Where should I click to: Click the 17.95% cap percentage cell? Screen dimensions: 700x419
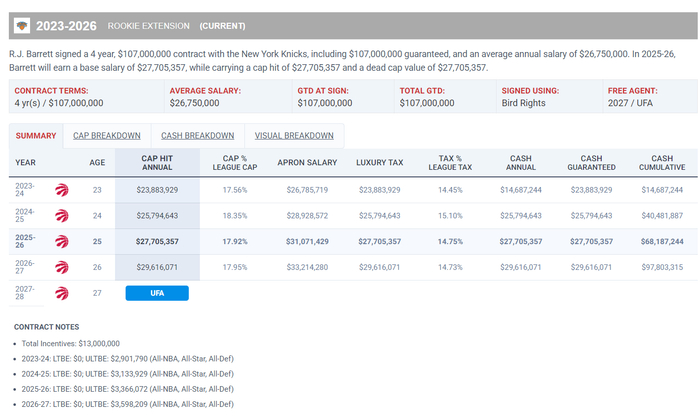pos(235,267)
